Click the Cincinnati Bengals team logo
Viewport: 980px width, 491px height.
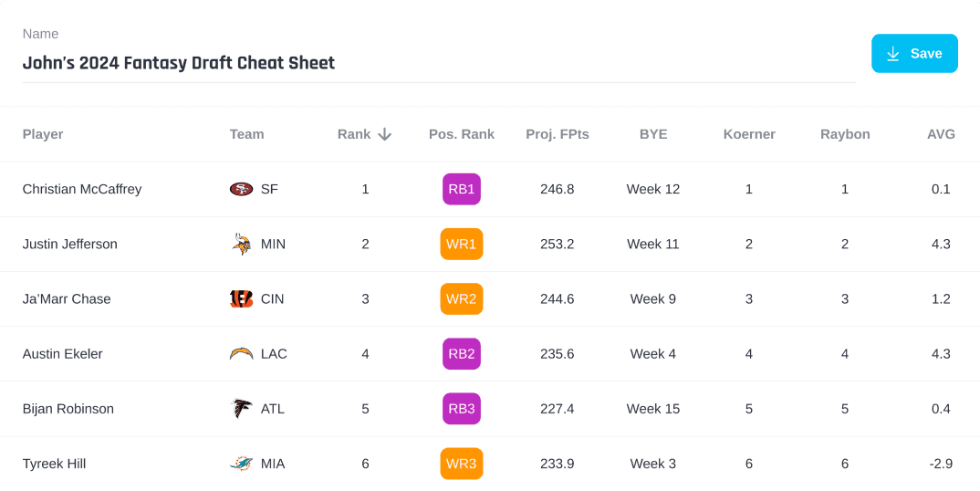tap(241, 298)
